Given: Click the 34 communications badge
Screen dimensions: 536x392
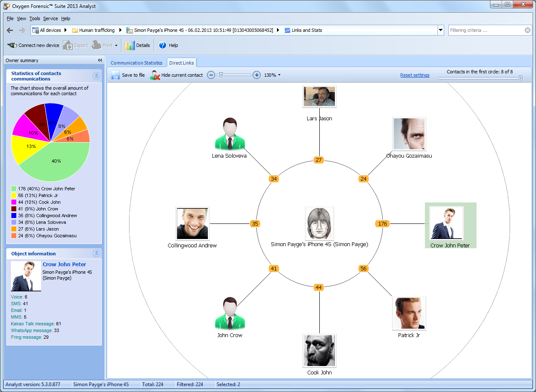Looking at the screenshot, I should click(x=274, y=179).
